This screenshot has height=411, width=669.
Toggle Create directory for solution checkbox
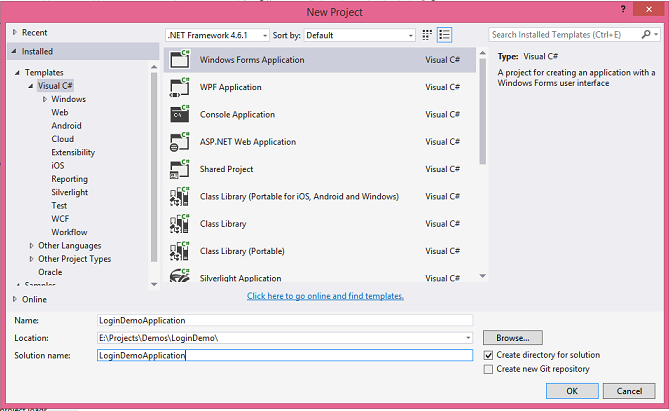pyautogui.click(x=489, y=355)
